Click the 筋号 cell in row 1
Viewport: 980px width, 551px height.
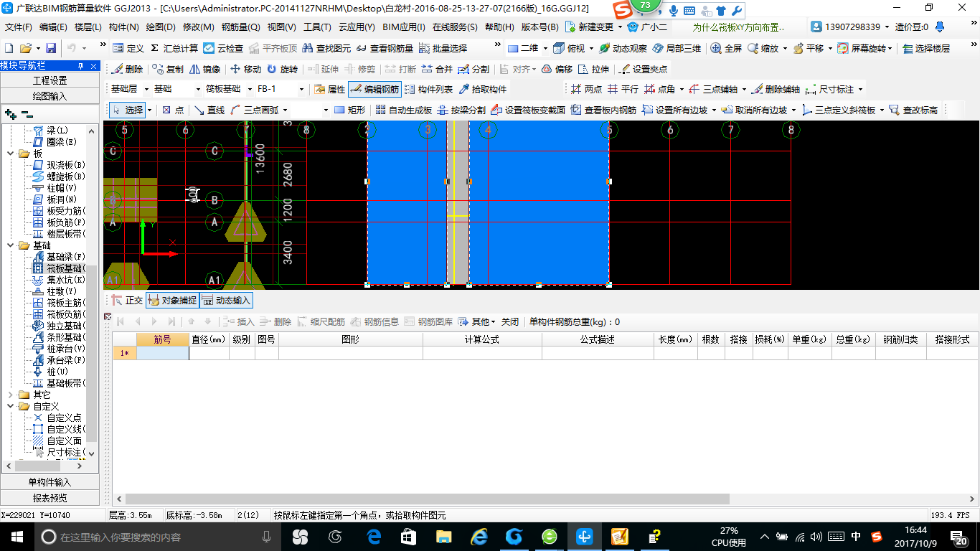pyautogui.click(x=162, y=353)
